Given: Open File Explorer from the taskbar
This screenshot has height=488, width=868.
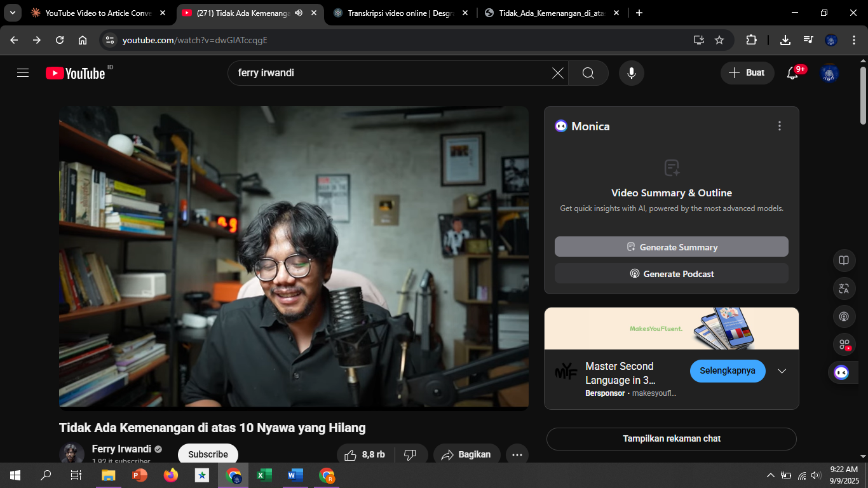Looking at the screenshot, I should point(108,475).
